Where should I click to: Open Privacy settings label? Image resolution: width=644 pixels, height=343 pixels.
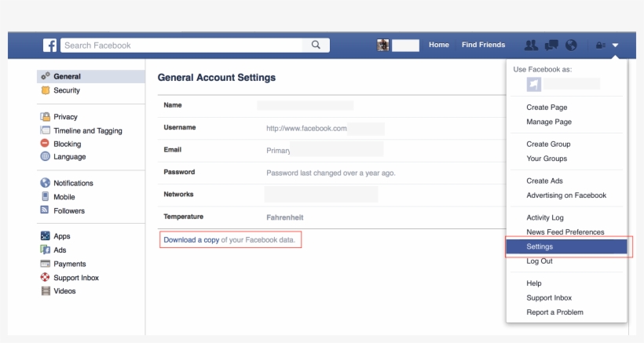(x=65, y=117)
